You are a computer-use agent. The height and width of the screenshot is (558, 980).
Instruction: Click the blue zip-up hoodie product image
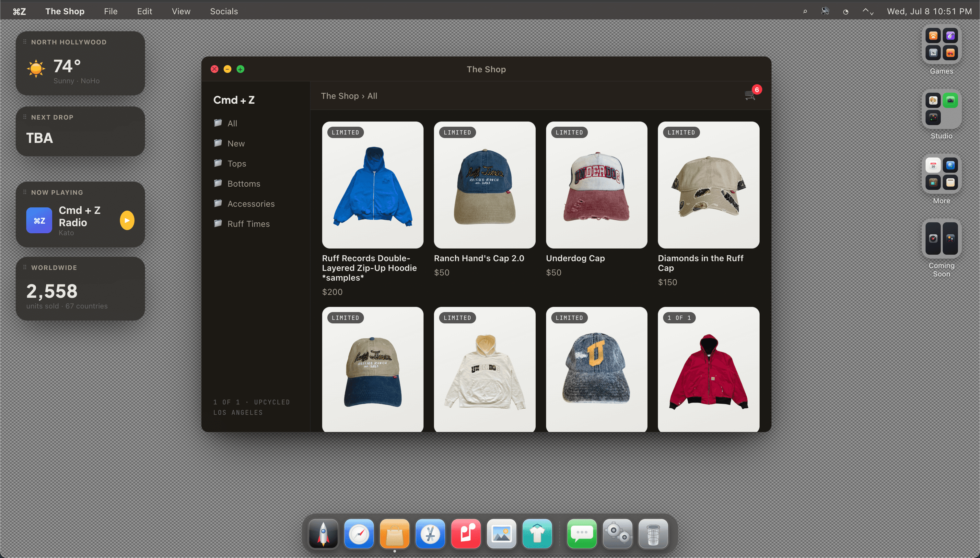373,185
